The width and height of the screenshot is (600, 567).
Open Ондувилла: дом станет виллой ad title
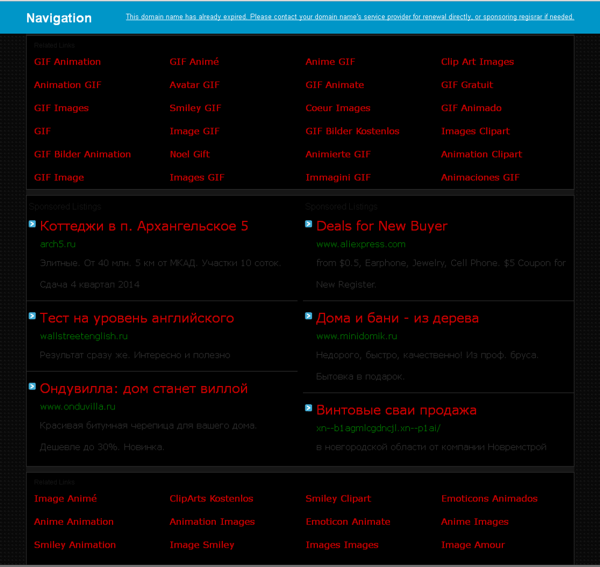click(x=144, y=389)
